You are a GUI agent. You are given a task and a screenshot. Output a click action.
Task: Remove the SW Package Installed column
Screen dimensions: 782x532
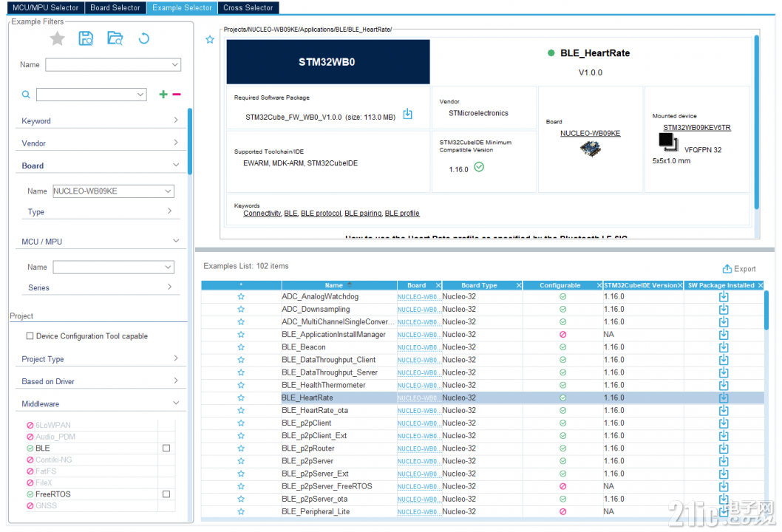761,285
